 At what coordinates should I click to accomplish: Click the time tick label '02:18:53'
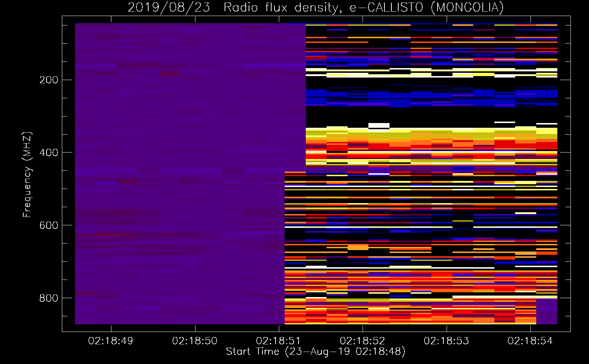tap(446, 341)
